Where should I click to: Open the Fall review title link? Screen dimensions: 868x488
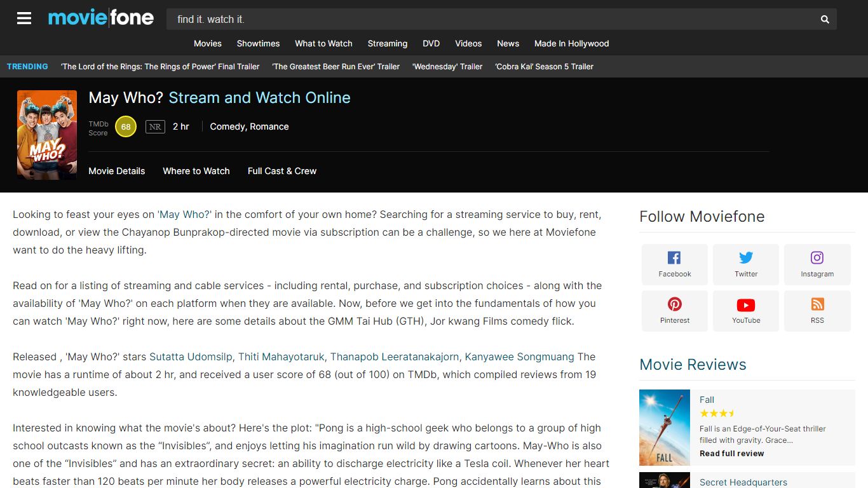(x=707, y=400)
